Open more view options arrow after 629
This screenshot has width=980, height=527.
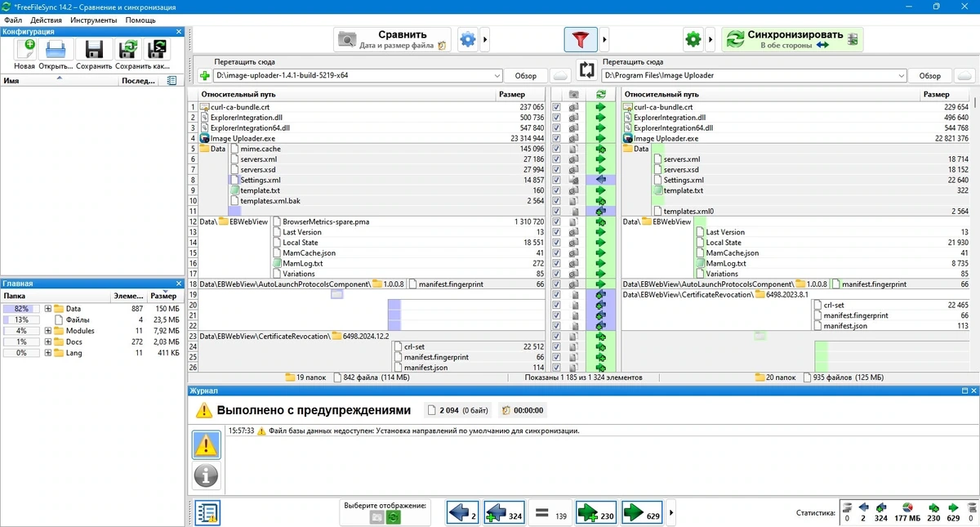tap(671, 513)
